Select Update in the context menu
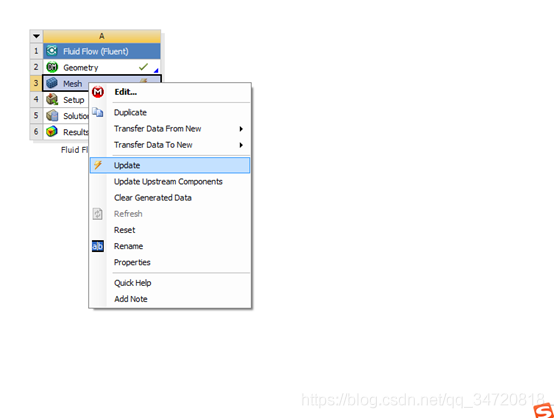Viewport: 554px width, 418px height. pyautogui.click(x=170, y=165)
